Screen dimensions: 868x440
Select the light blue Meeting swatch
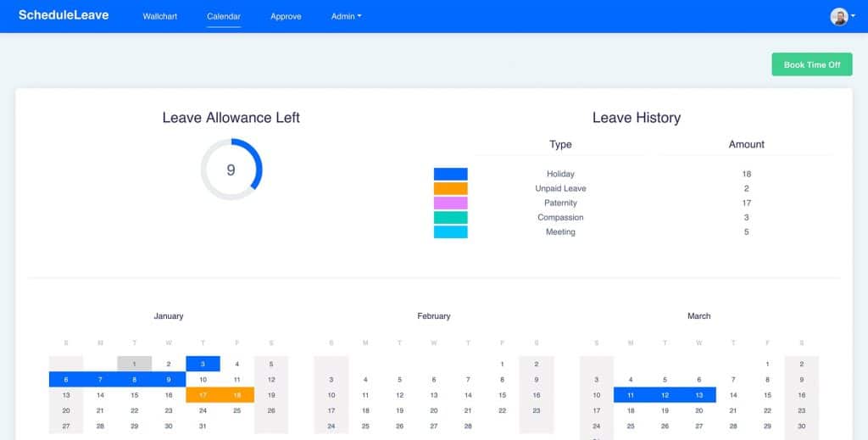pyautogui.click(x=450, y=231)
